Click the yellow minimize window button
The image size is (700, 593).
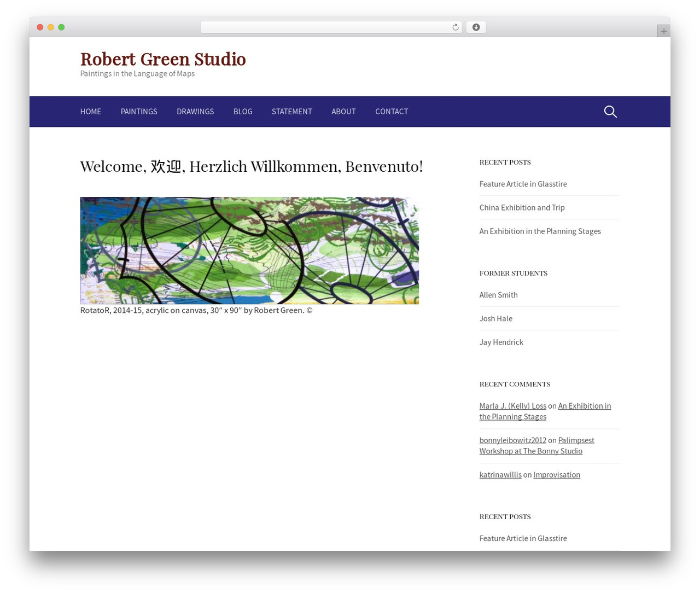[x=50, y=27]
